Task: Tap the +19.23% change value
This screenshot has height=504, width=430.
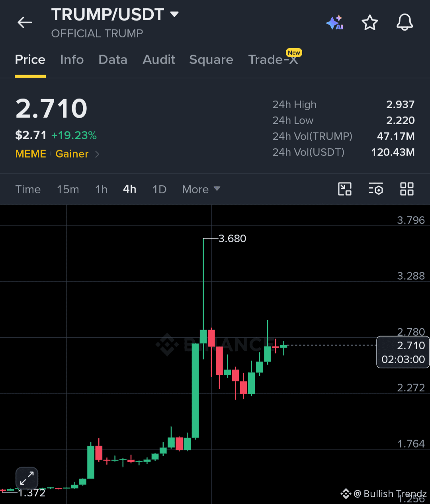Action: [x=74, y=135]
